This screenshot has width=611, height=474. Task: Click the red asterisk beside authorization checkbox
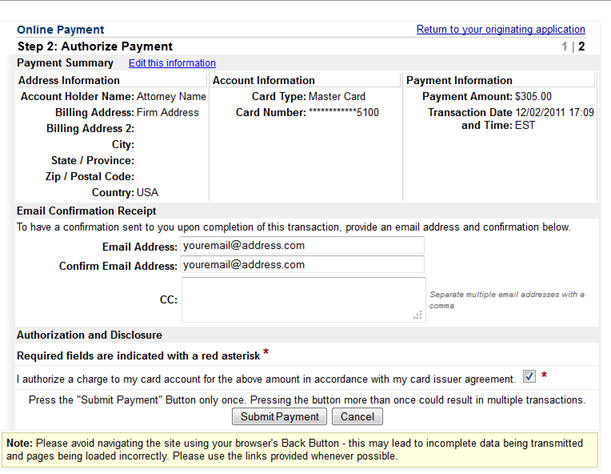click(x=544, y=376)
